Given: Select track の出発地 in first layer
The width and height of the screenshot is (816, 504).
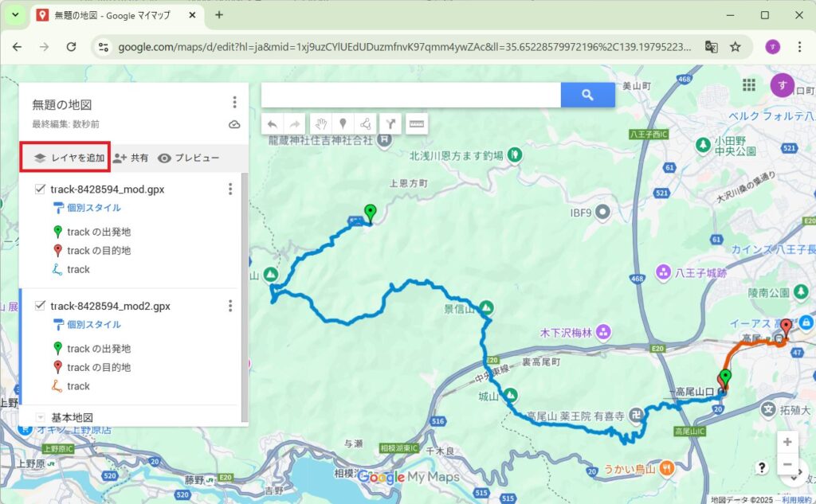Looking at the screenshot, I should click(98, 232).
